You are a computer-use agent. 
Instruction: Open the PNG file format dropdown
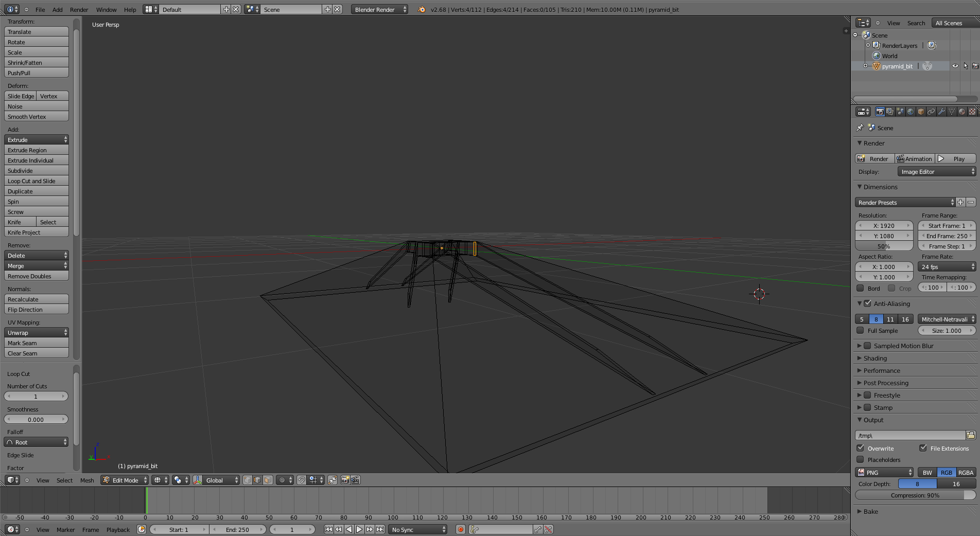coord(884,472)
